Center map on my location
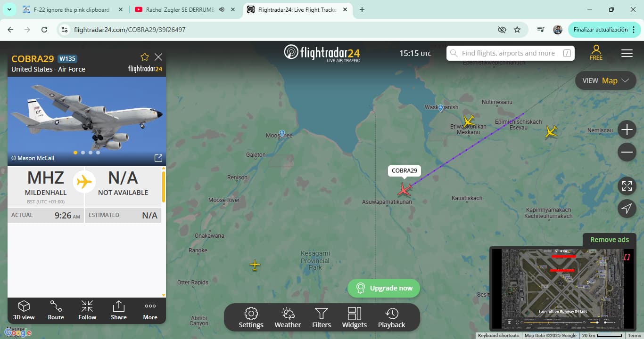 [x=627, y=209]
